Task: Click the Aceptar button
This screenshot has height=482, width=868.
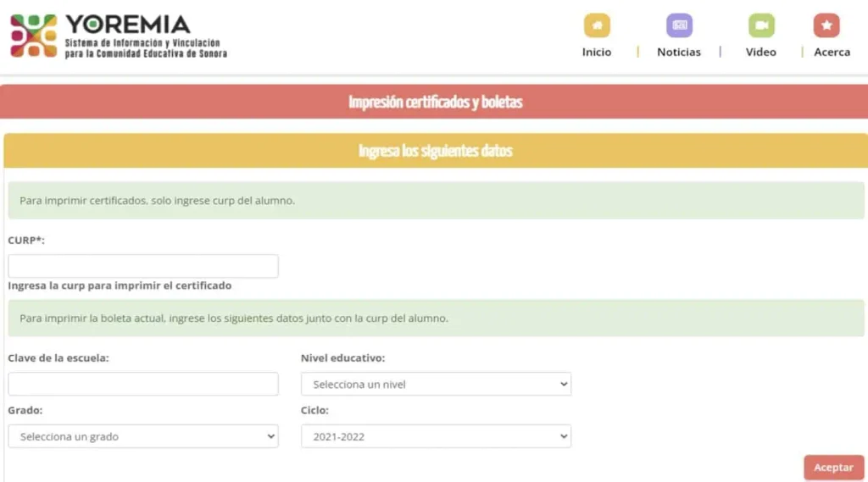Action: 834,468
